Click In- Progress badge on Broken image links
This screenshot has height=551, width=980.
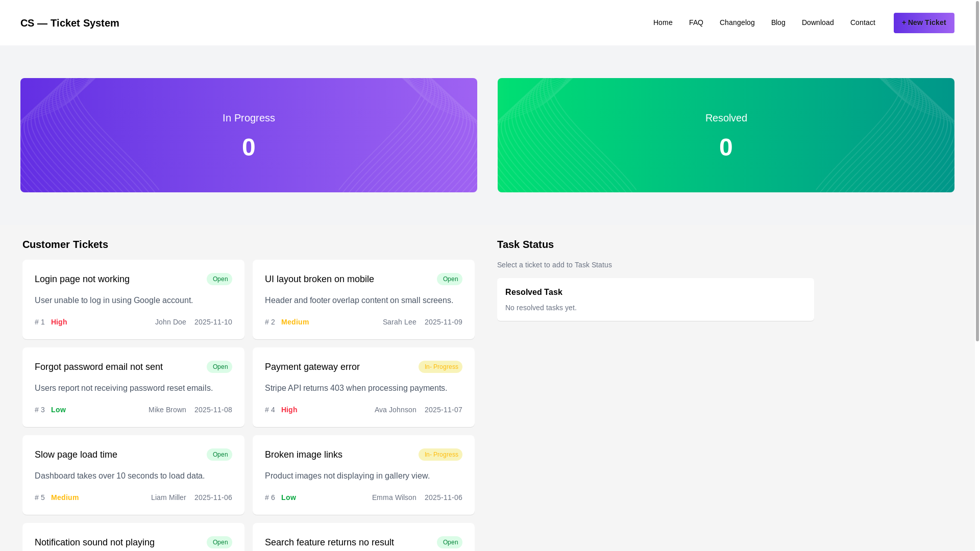click(x=440, y=455)
